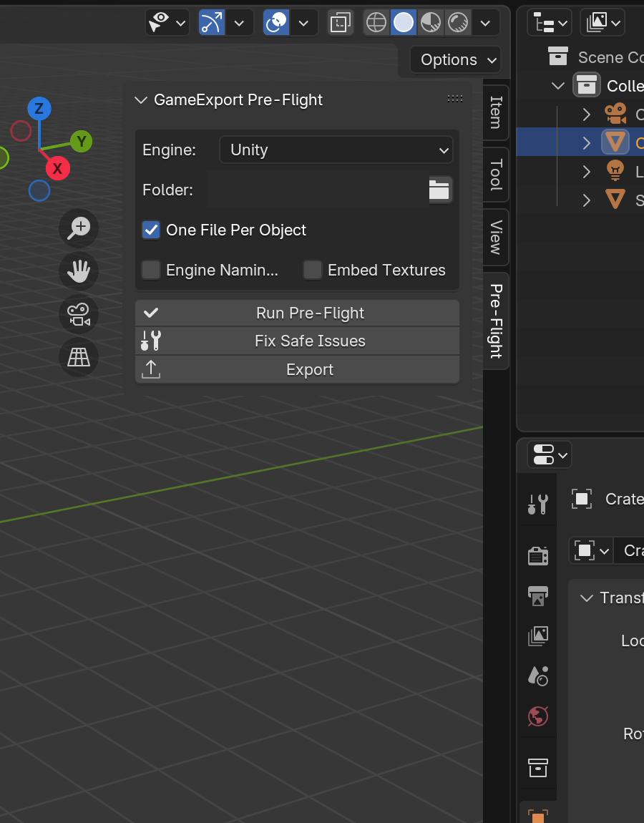Click Run Pre-Flight button

297,313
